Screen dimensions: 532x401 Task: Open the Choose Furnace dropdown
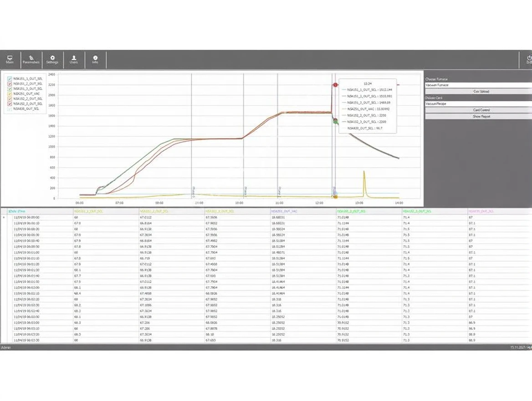[478, 85]
